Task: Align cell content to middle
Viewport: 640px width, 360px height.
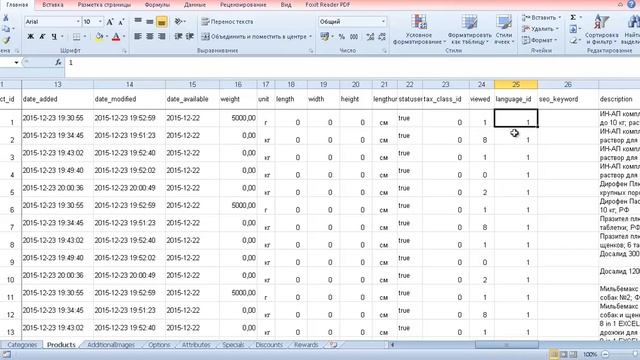Action: pyautogui.click(x=150, y=21)
